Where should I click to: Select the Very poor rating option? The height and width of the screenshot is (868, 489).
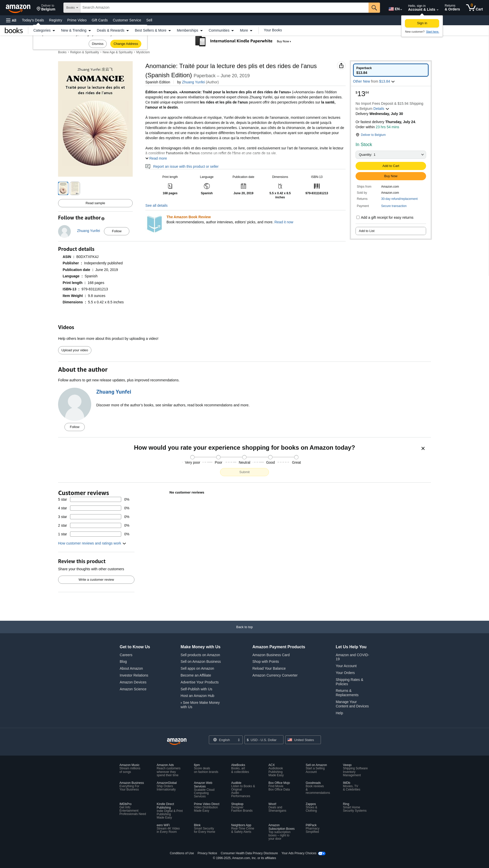tap(193, 457)
